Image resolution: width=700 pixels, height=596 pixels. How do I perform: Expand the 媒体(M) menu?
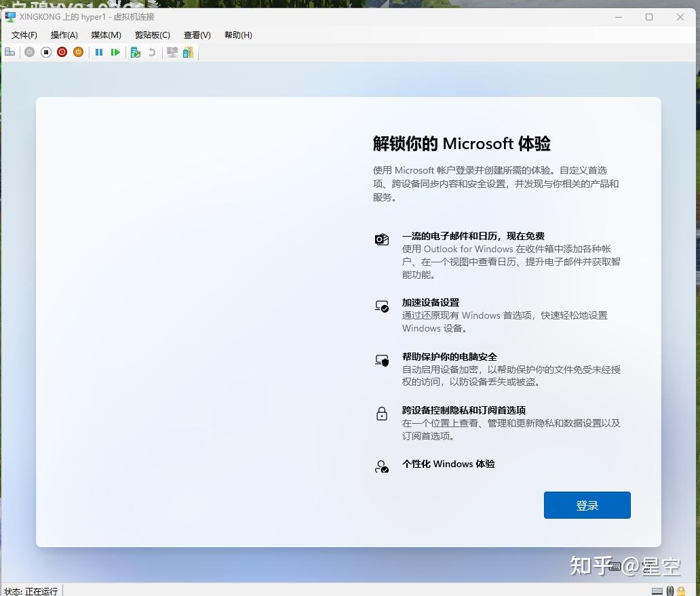(x=106, y=35)
